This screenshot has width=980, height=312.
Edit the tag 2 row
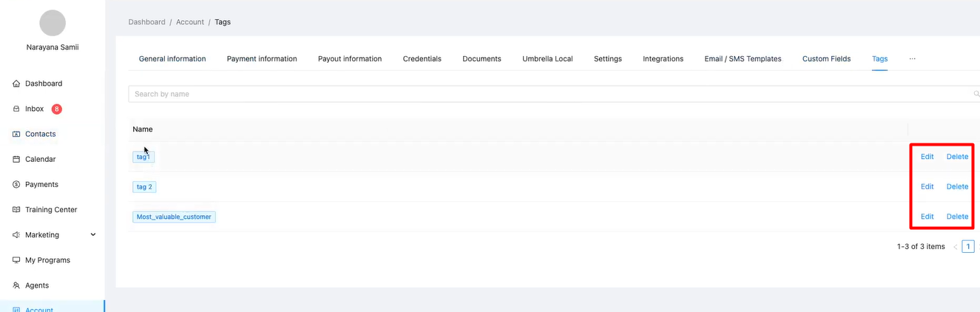point(927,187)
